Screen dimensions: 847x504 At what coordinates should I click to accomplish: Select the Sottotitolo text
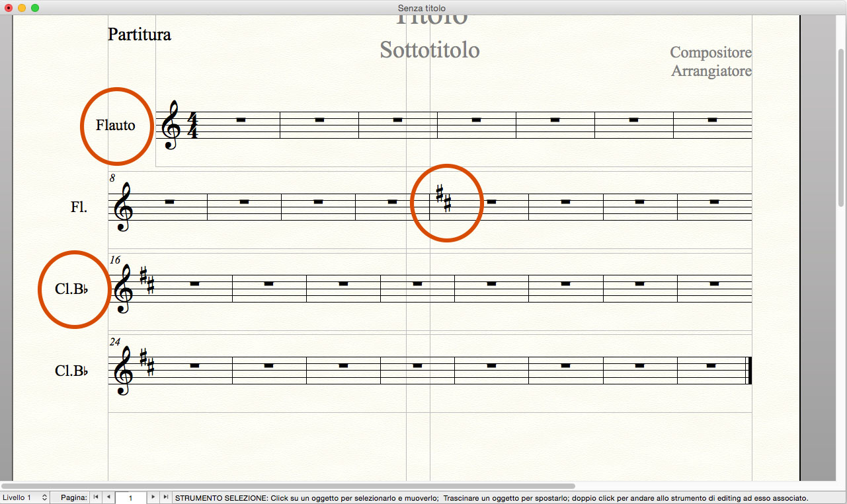point(430,50)
